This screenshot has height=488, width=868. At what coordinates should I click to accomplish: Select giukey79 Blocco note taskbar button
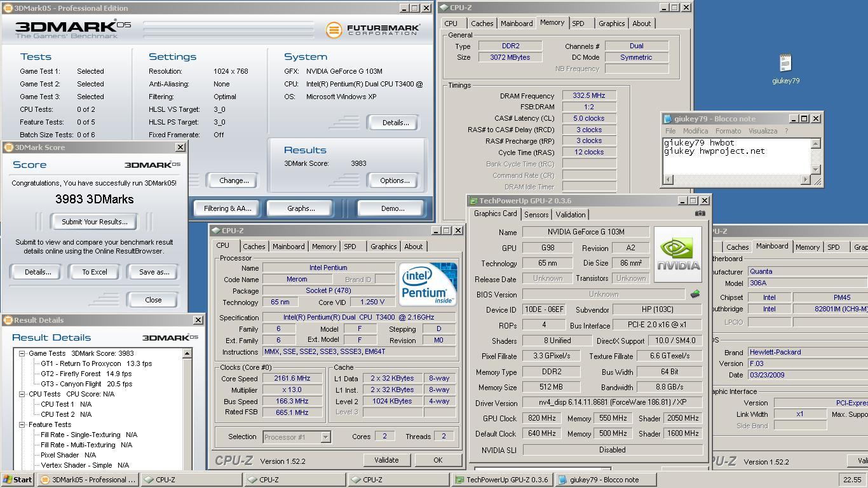(606, 480)
